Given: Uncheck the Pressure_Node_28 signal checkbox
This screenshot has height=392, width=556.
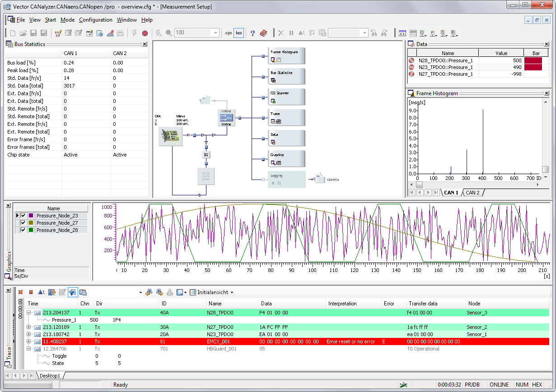Looking at the screenshot, I should click(x=23, y=230).
